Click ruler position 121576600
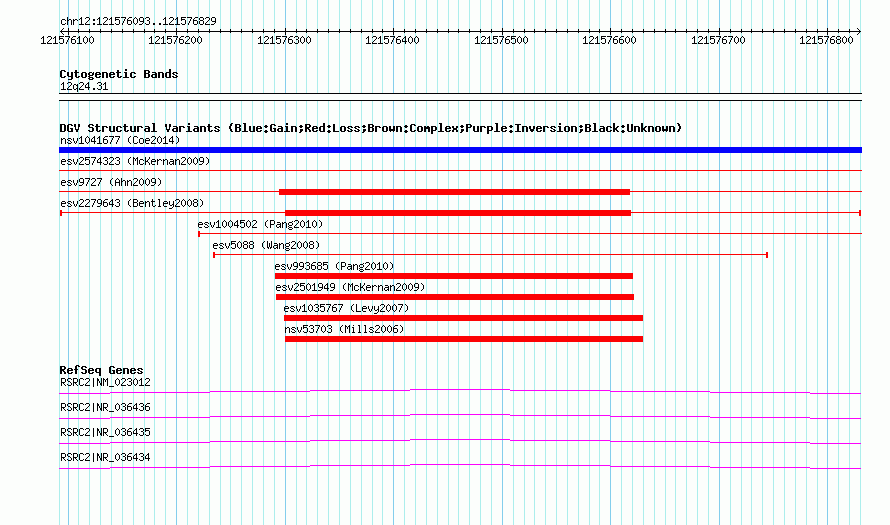The width and height of the screenshot is (890, 525). pyautogui.click(x=610, y=40)
